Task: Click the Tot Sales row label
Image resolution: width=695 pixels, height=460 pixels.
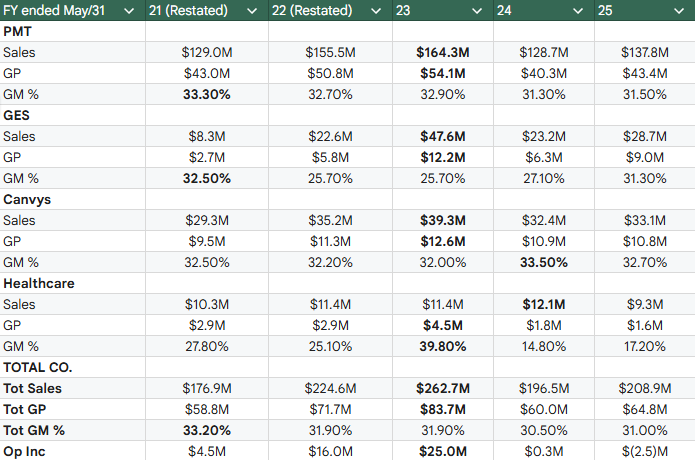Action: tap(32, 388)
